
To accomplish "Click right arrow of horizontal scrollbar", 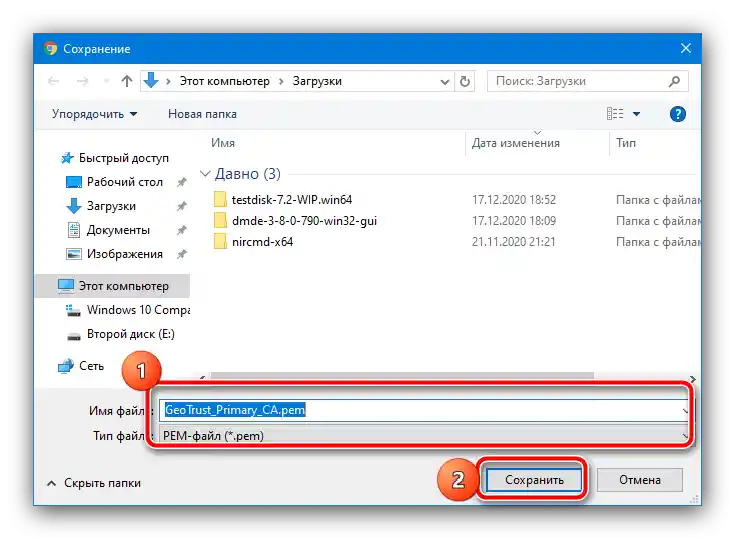I will (x=692, y=379).
